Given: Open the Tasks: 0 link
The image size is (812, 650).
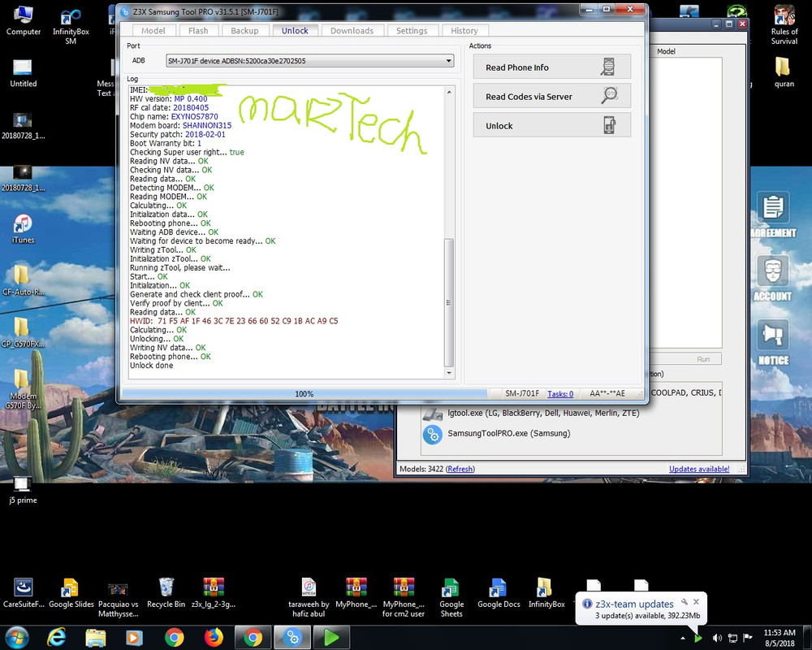Looking at the screenshot, I should 559,393.
